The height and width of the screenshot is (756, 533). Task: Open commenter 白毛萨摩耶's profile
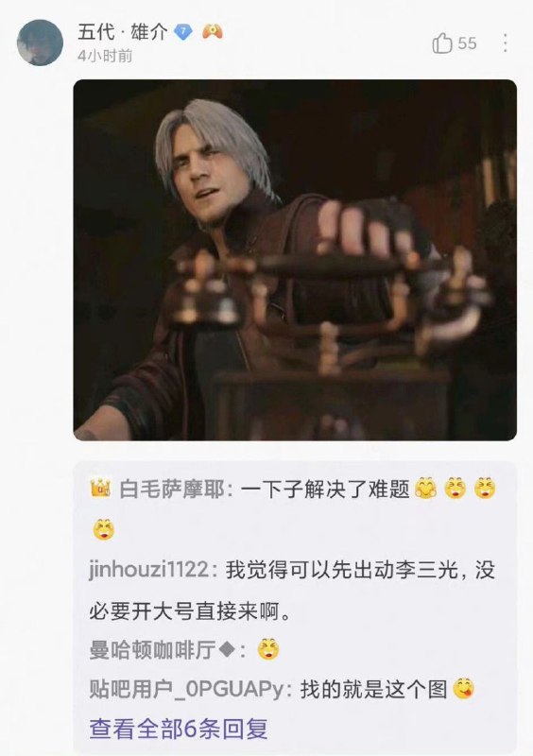tap(172, 490)
